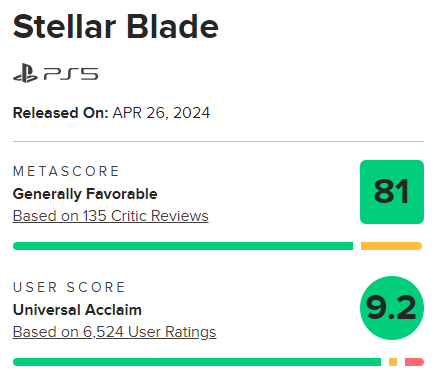Click the PlayStation logo icon

(25, 73)
